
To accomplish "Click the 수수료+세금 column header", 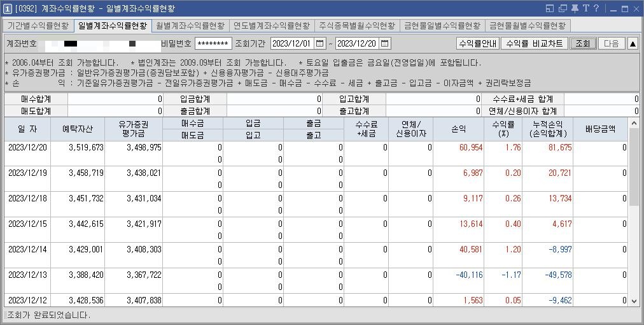I will [x=367, y=129].
